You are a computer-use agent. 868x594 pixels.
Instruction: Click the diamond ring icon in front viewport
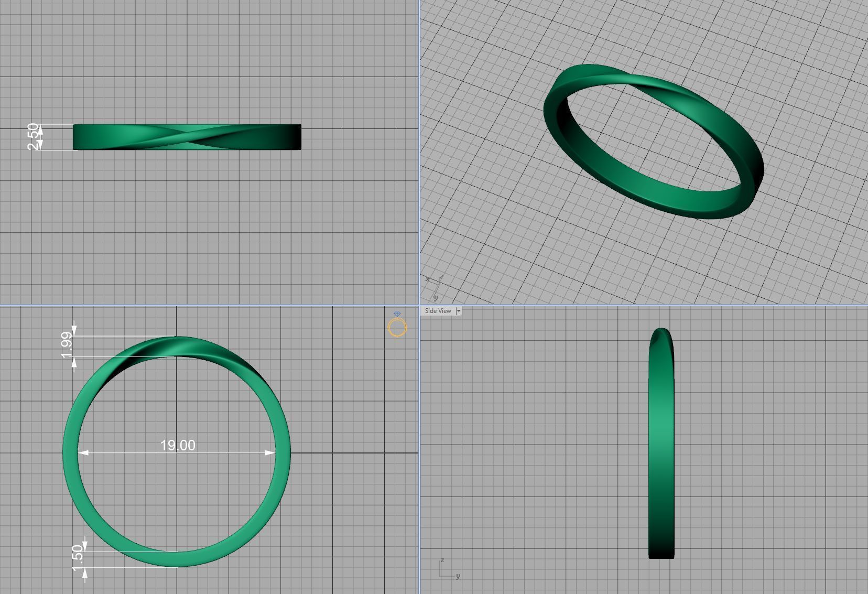(397, 325)
